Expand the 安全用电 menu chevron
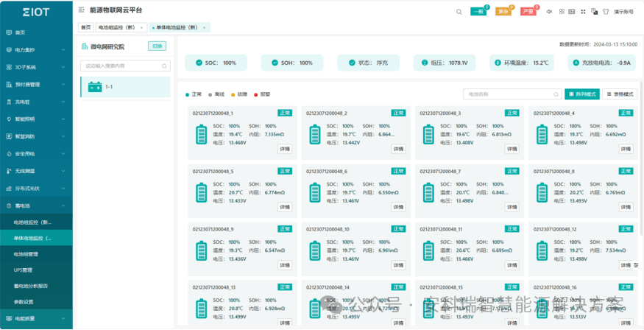 click(x=63, y=154)
